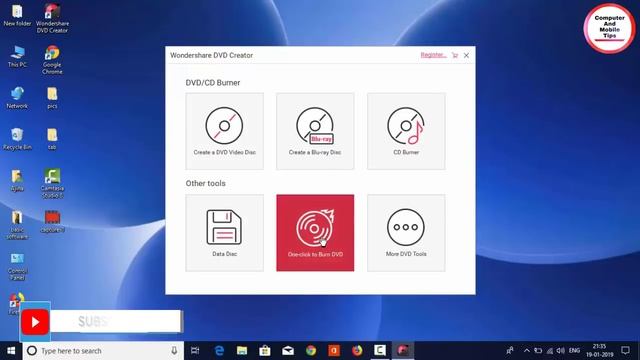The height and width of the screenshot is (360, 640).
Task: Open Mail app from taskbar
Action: tap(288, 351)
